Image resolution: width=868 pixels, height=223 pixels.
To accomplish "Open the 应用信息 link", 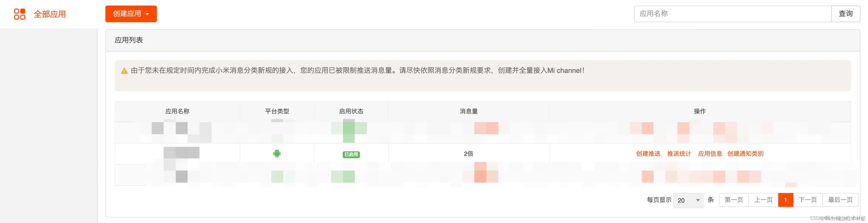I will click(x=710, y=154).
